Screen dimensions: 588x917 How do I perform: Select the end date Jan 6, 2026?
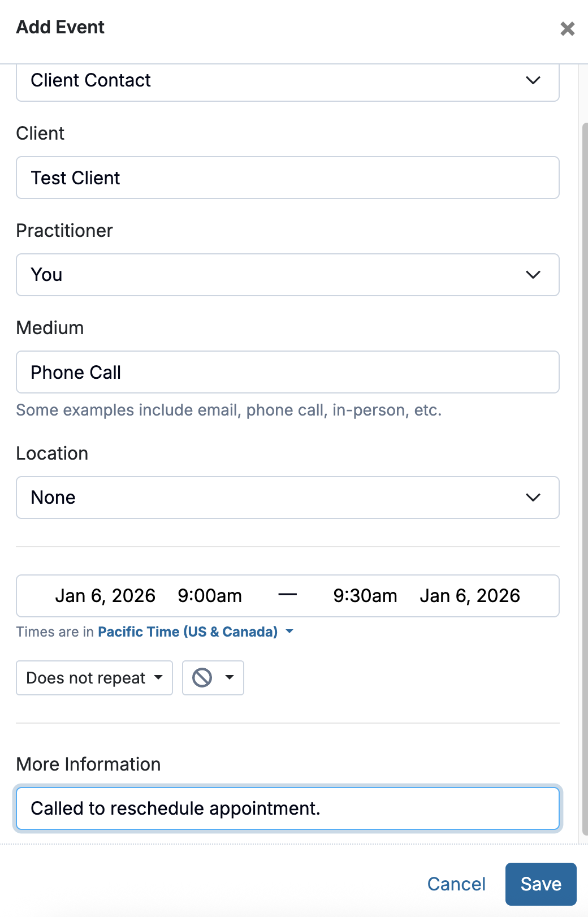(470, 596)
